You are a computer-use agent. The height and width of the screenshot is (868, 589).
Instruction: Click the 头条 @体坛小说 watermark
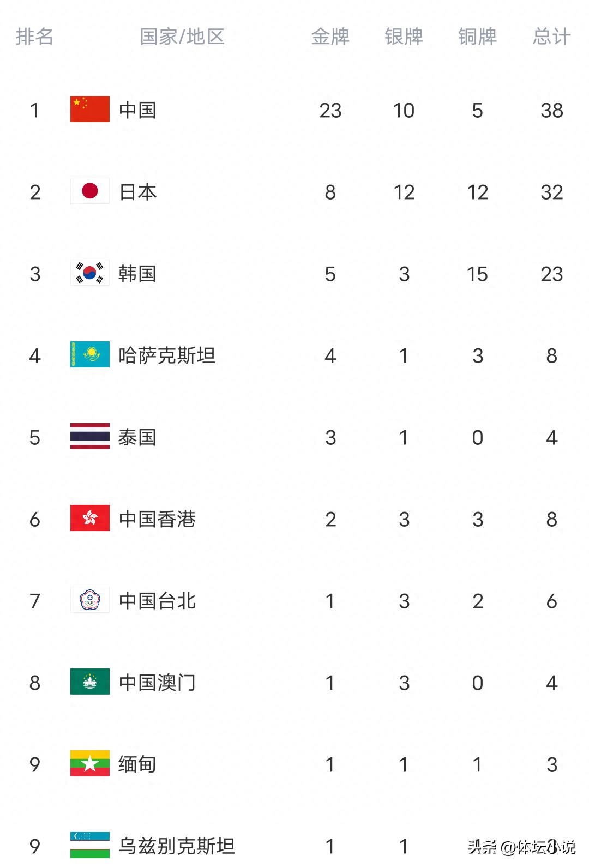[521, 847]
